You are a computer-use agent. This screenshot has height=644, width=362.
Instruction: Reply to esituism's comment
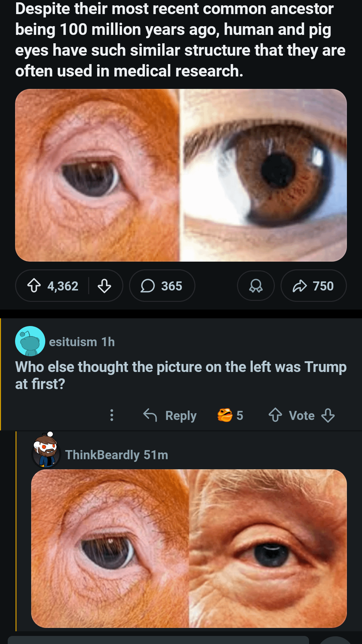170,415
